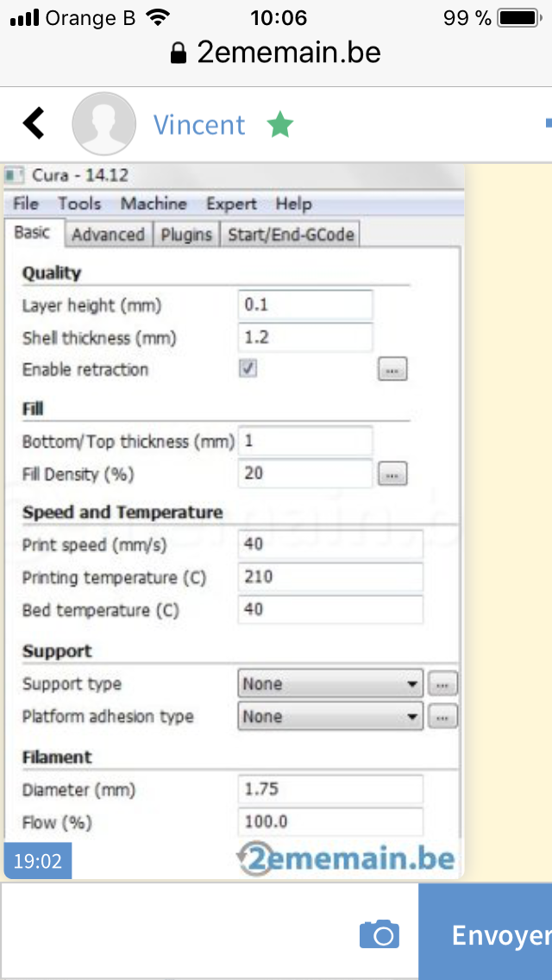Click the Printing temperature field

tap(330, 577)
